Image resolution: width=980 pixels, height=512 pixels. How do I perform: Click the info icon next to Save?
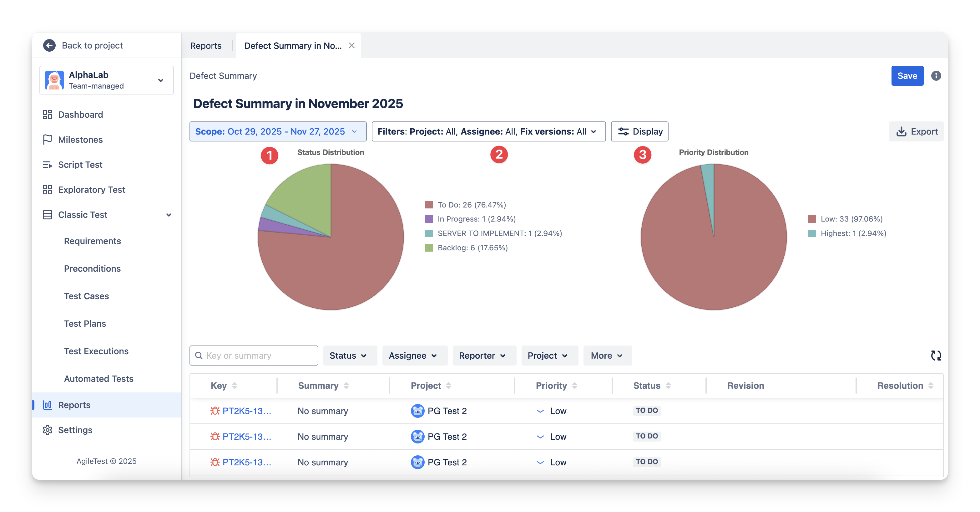(x=936, y=76)
